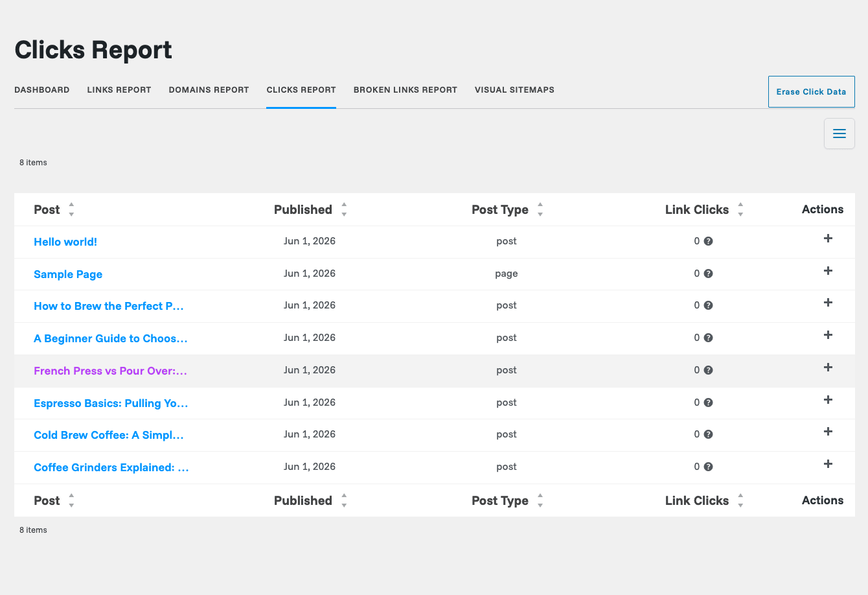Click the '8 items' count above table
The width and height of the screenshot is (868, 595).
pyautogui.click(x=33, y=163)
